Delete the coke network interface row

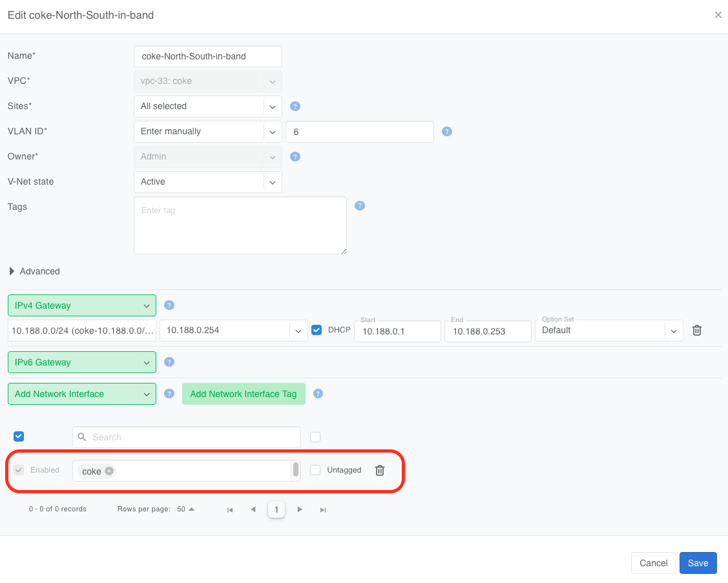coord(380,471)
